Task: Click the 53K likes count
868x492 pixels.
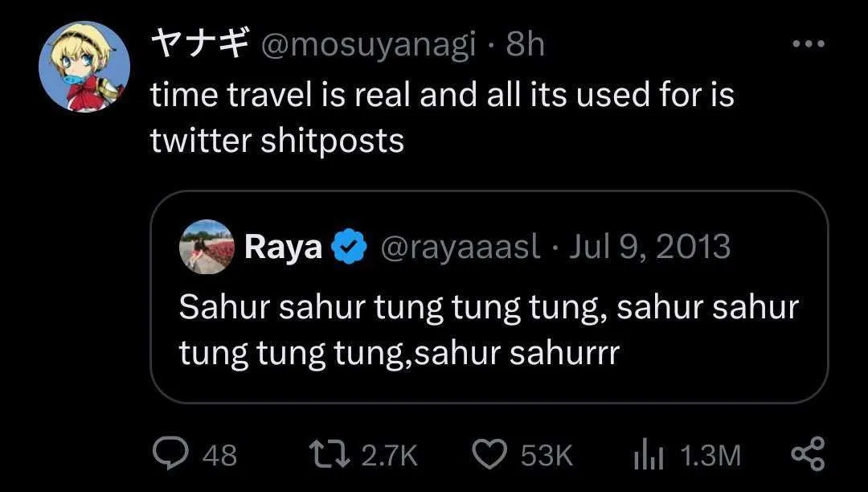Action: tap(547, 456)
